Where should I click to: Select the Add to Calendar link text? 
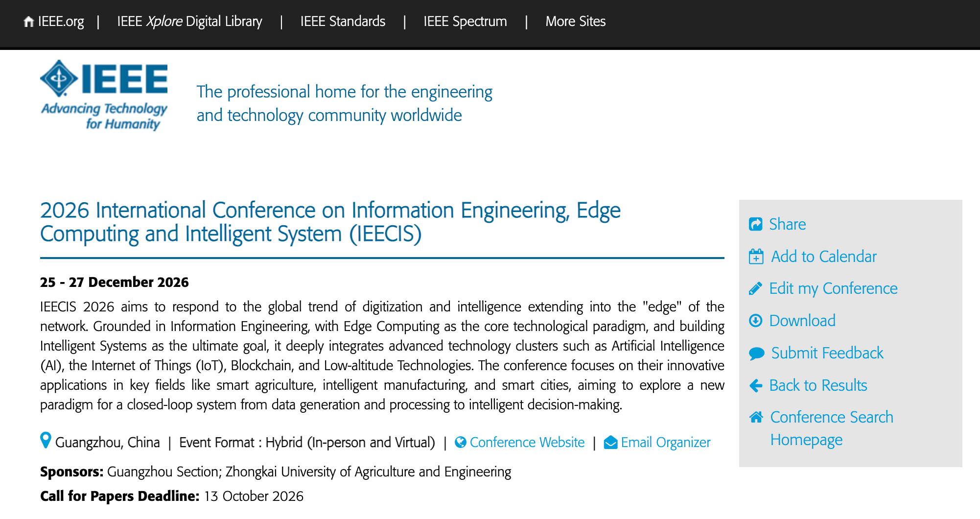(x=824, y=257)
